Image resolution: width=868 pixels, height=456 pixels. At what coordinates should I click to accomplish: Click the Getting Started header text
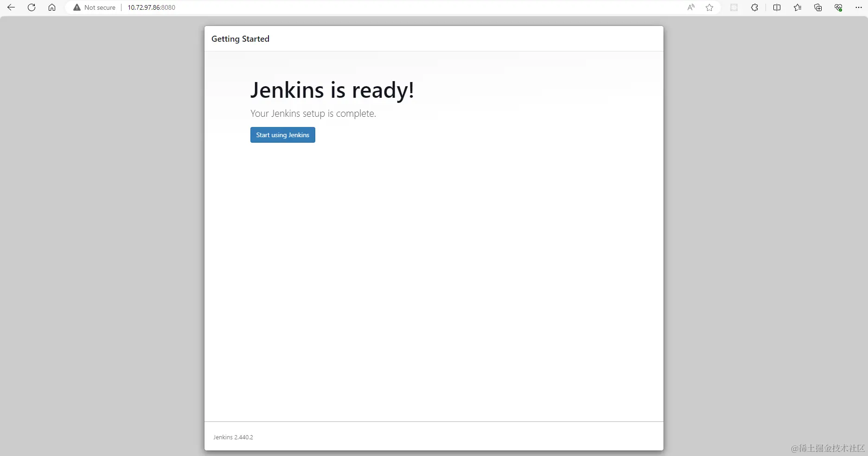(240, 39)
